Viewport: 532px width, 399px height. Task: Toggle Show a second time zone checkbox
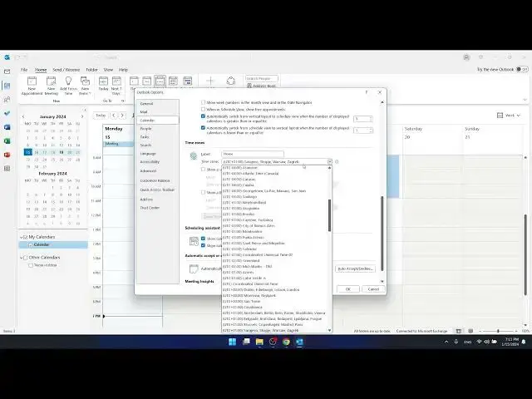tap(203, 169)
